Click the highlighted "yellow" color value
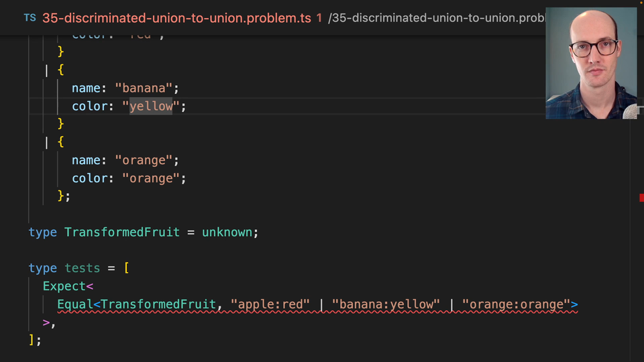Image resolution: width=644 pixels, height=362 pixels. (x=151, y=106)
